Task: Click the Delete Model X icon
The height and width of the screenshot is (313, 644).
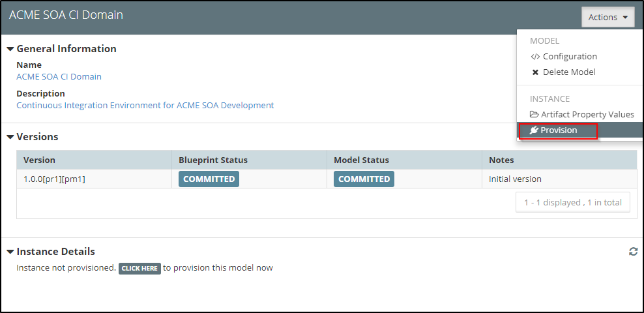Action: tap(535, 72)
